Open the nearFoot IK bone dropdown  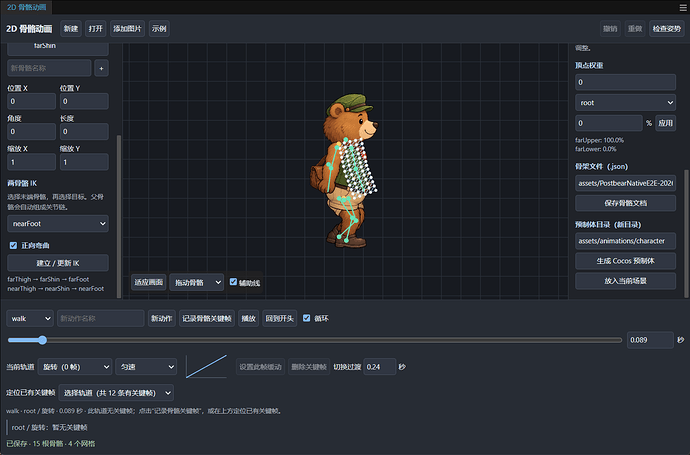tap(58, 224)
